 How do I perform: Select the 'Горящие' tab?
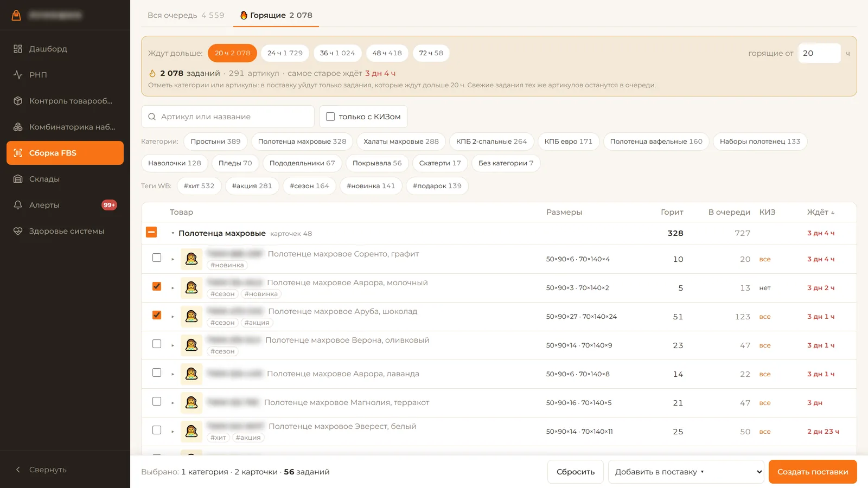tap(276, 15)
